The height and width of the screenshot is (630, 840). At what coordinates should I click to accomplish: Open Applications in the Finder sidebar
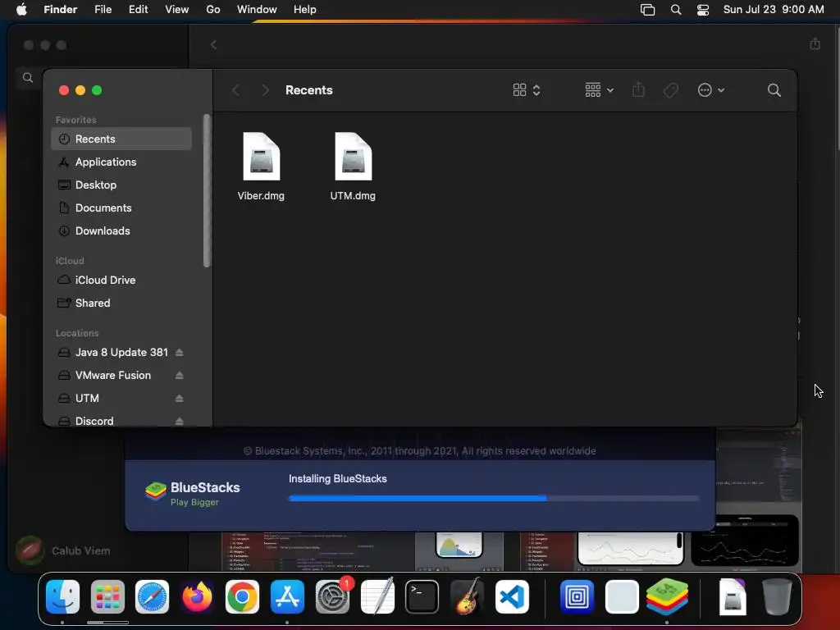pyautogui.click(x=121, y=162)
